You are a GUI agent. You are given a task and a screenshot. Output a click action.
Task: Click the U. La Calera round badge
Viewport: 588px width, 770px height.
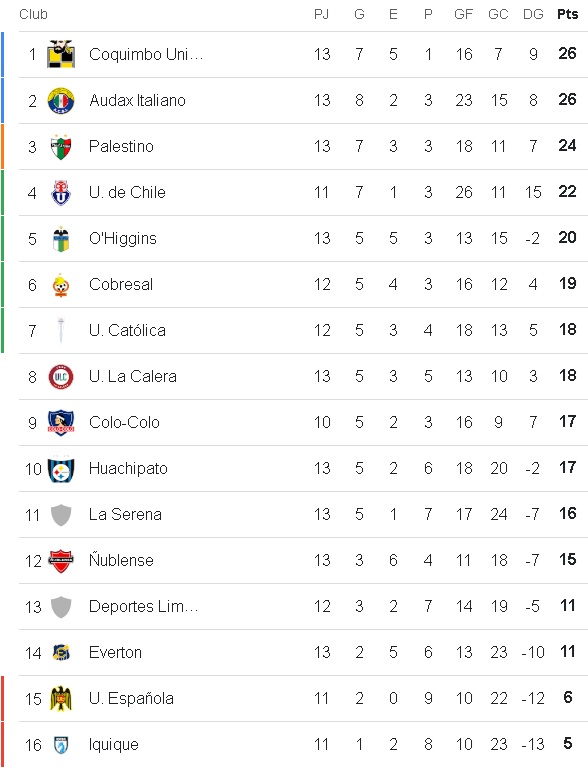point(61,377)
